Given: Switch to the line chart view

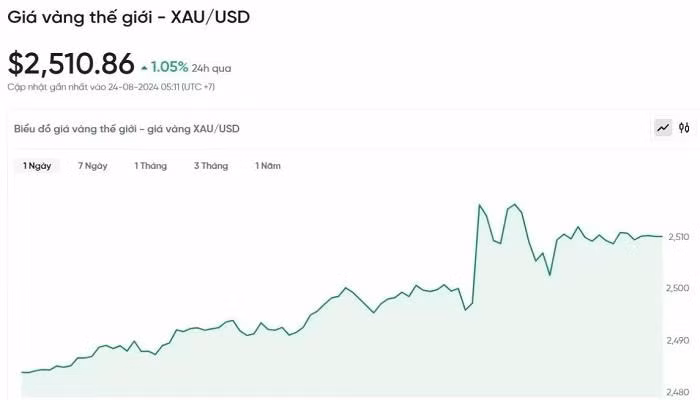Looking at the screenshot, I should [x=663, y=127].
